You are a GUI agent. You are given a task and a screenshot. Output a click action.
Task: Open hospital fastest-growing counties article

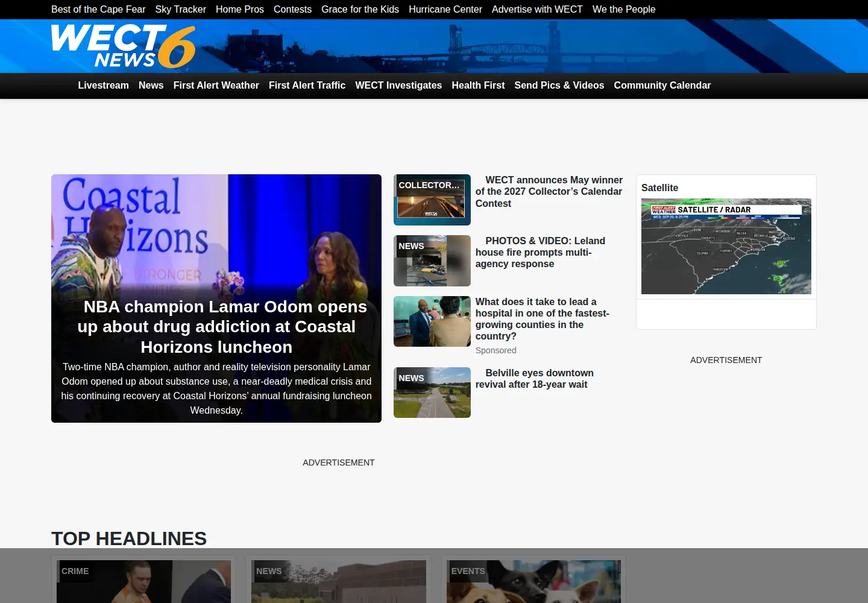tap(542, 319)
